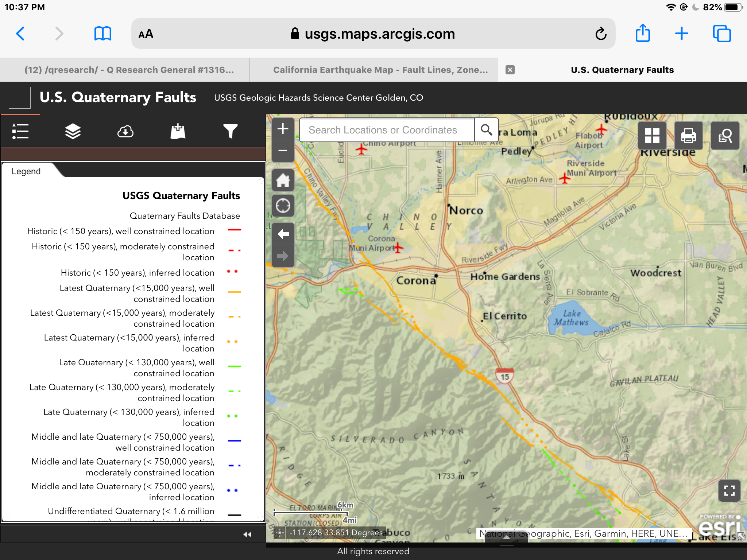
Task: Open the Add Data widget icon
Action: pyautogui.click(x=178, y=131)
